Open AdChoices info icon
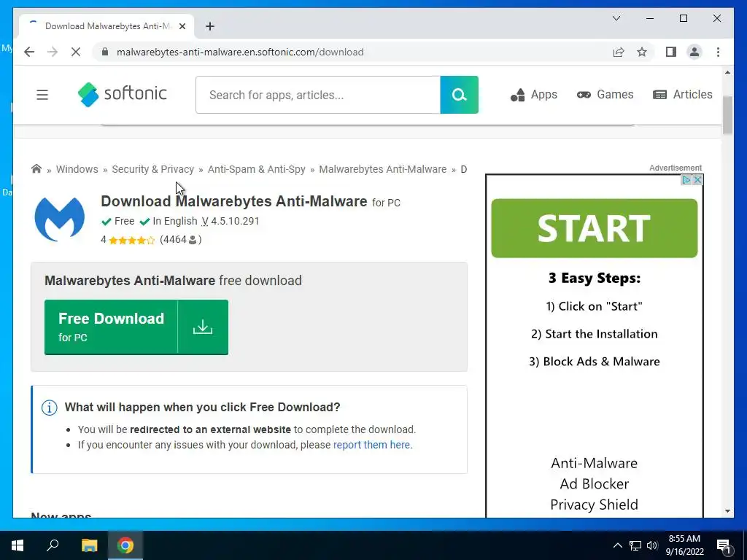Screen dimensions: 747x560 [686, 180]
